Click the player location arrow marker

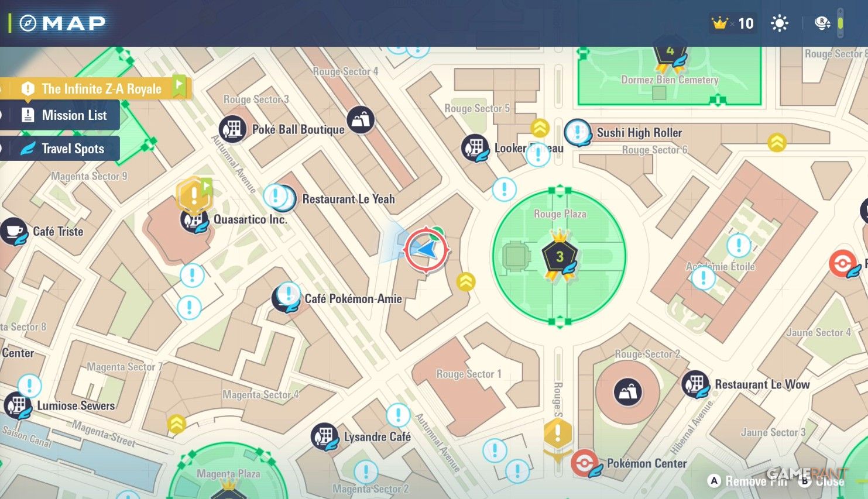pyautogui.click(x=427, y=250)
